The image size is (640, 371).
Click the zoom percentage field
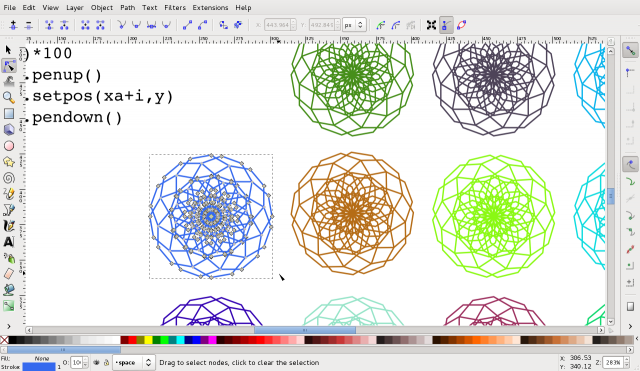[613, 362]
